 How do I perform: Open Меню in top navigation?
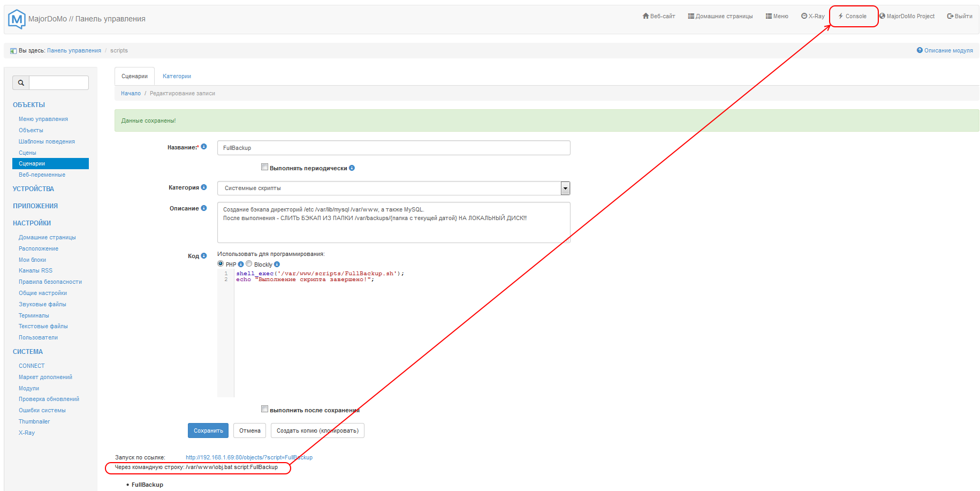tap(777, 16)
